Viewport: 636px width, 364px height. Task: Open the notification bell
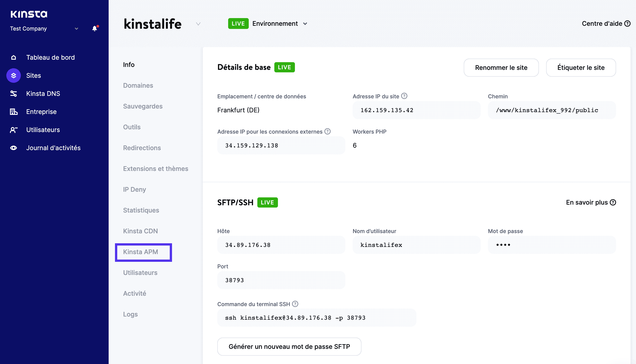[x=95, y=28]
